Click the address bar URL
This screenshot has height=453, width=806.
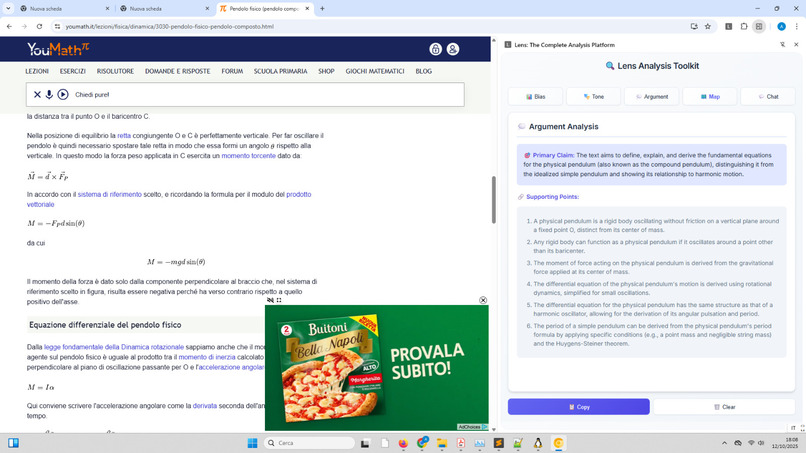[x=170, y=26]
